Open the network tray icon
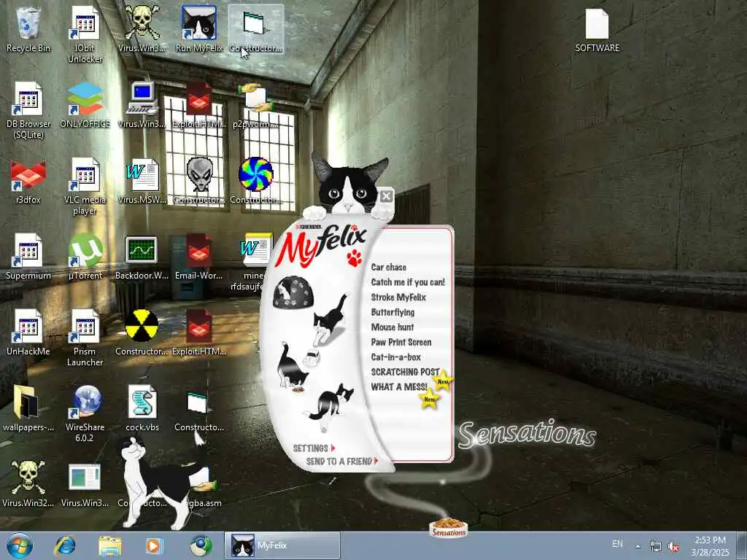747x560 pixels. 656,547
